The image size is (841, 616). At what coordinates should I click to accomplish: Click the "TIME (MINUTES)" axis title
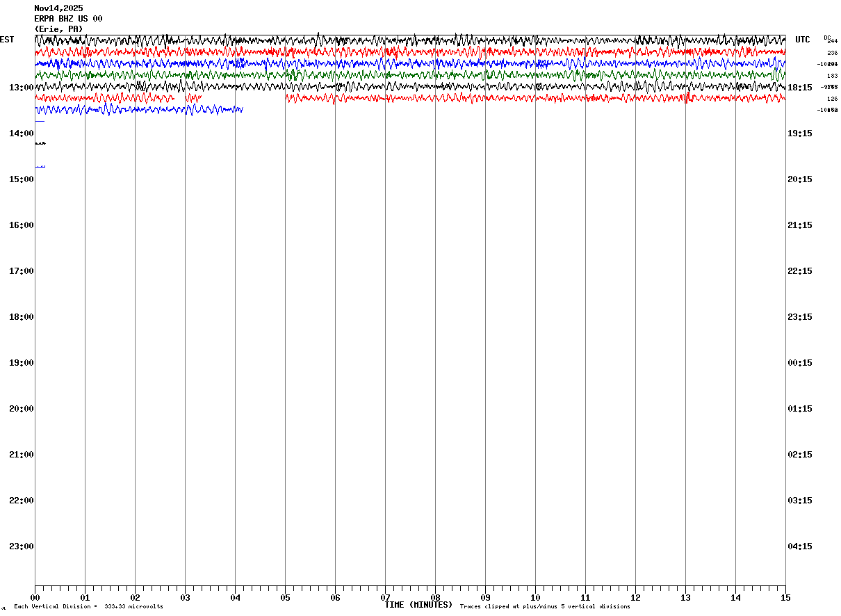coord(418,605)
